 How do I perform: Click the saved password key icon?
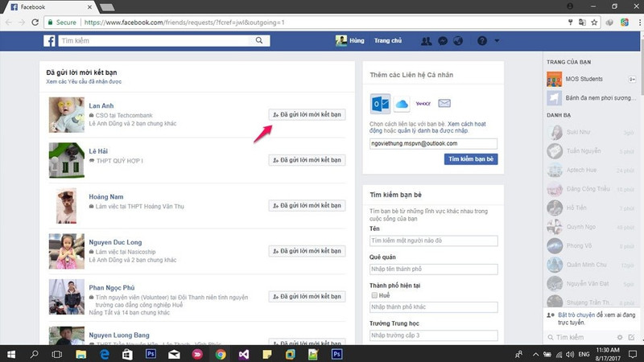[570, 23]
